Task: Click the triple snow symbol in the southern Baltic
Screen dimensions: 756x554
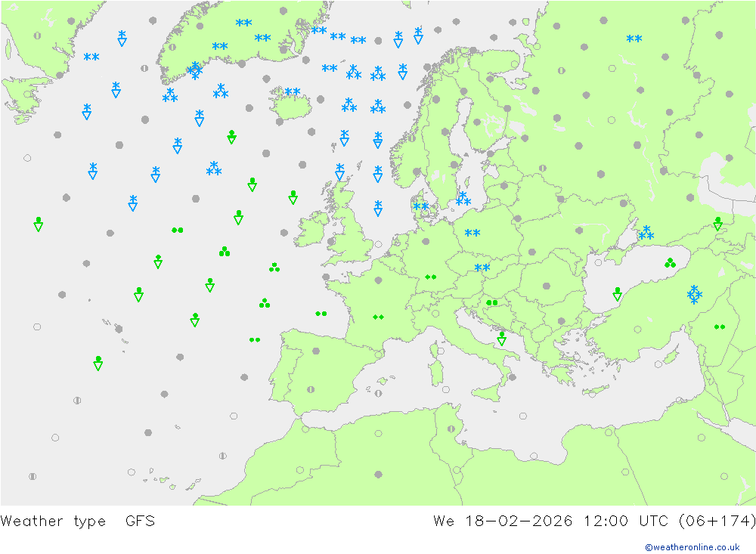Action: point(463,199)
